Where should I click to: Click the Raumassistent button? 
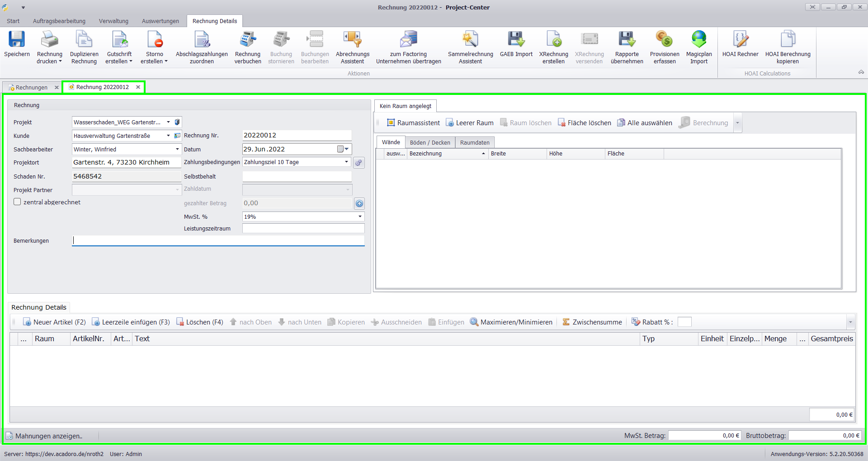pos(413,123)
